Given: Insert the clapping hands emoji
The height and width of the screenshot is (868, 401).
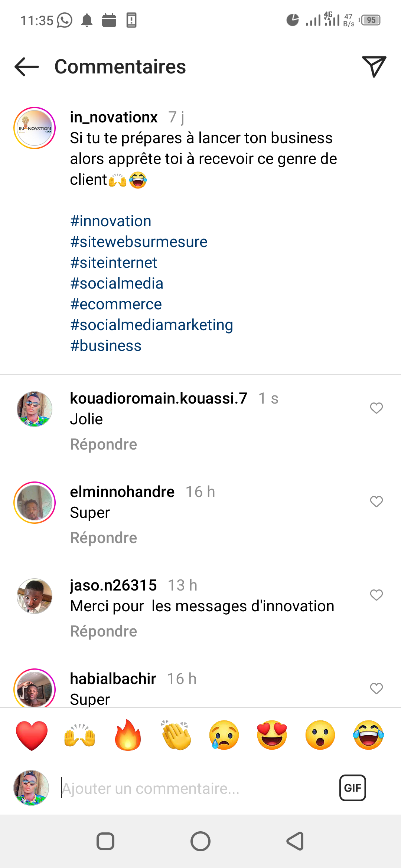Looking at the screenshot, I should [176, 735].
